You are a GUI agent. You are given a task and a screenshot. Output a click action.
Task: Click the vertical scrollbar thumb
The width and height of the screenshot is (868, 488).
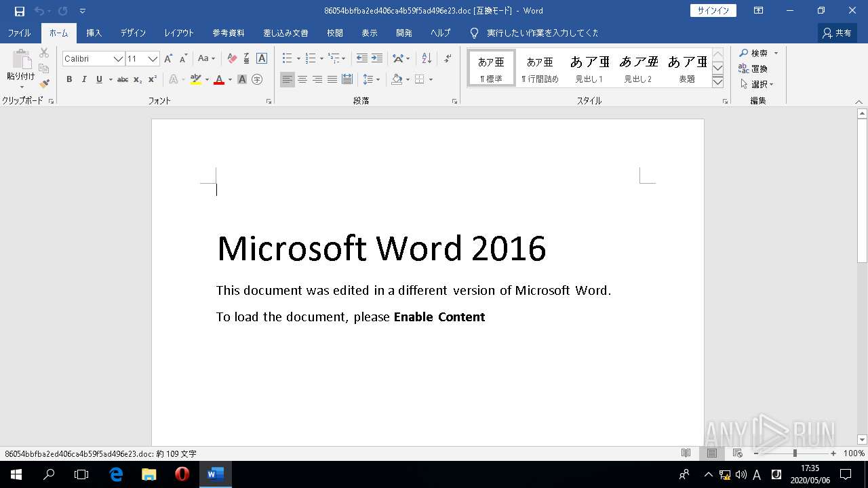pyautogui.click(x=863, y=190)
